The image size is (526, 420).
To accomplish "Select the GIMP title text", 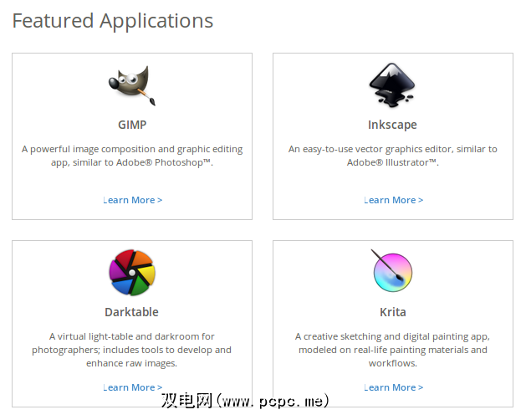I will 132,125.
